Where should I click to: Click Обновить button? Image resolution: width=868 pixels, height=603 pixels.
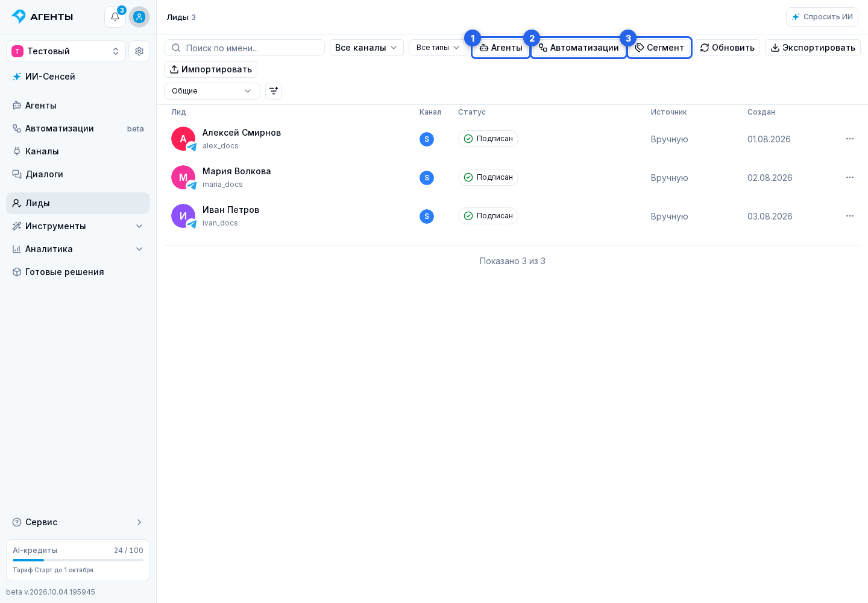728,48
